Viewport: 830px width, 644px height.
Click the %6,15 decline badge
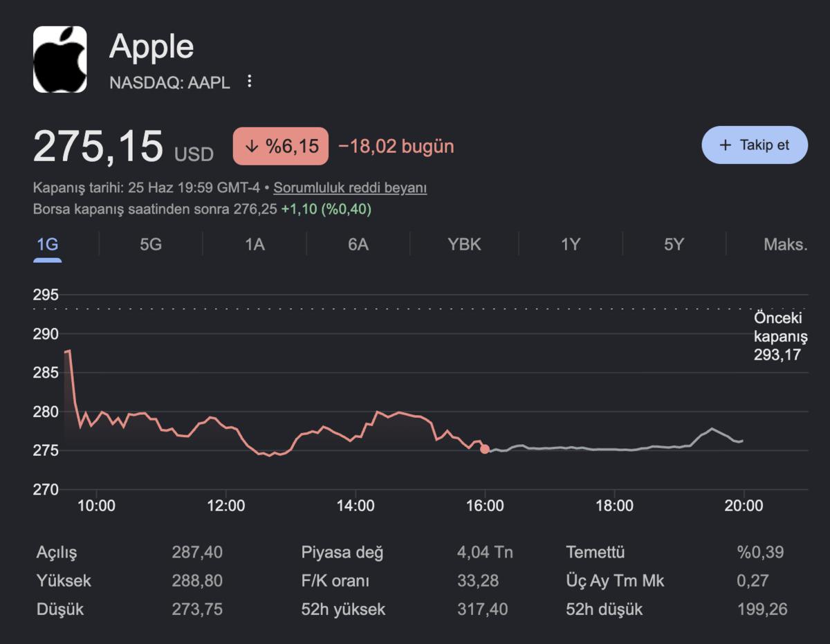pos(281,146)
